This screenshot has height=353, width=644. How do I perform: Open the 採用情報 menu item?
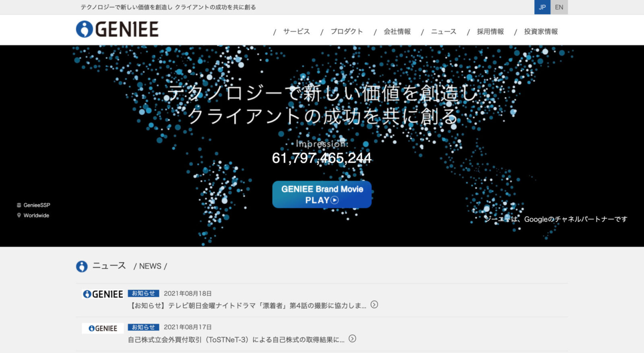tap(490, 31)
